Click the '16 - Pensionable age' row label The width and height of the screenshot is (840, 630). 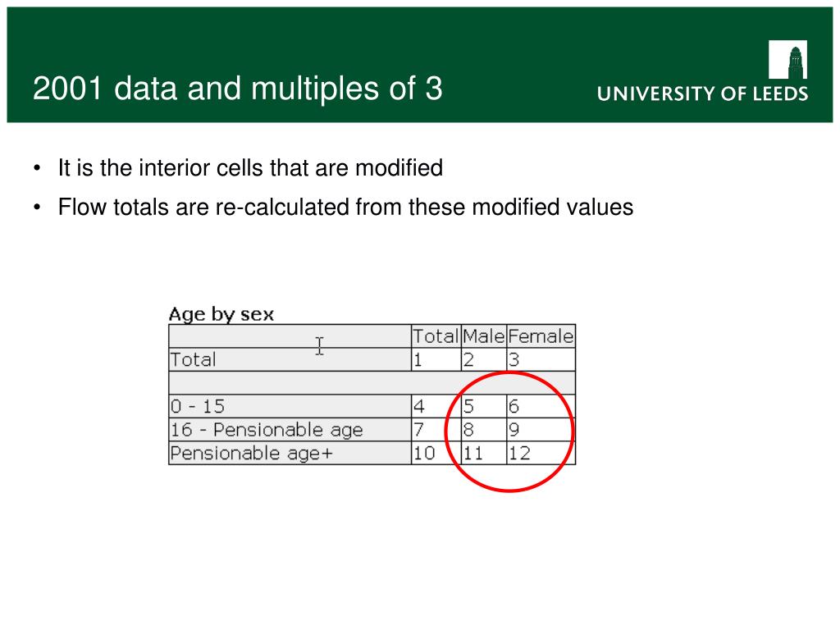[290, 430]
